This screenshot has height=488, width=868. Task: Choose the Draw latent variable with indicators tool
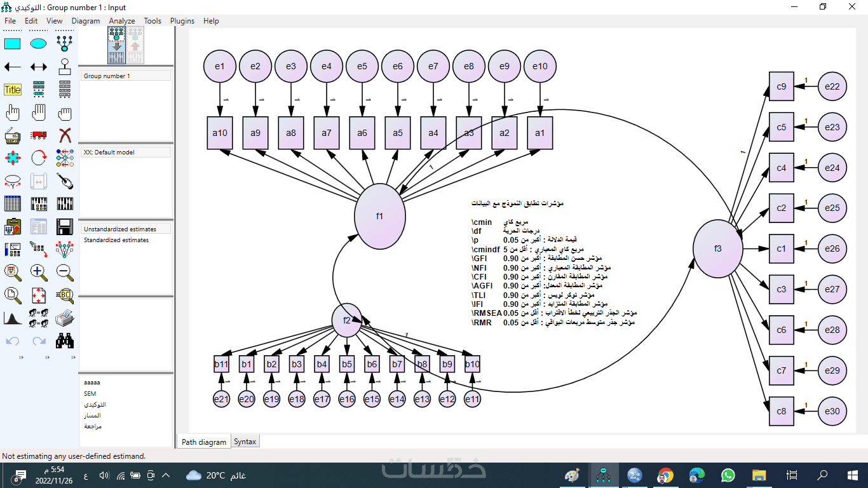point(64,44)
